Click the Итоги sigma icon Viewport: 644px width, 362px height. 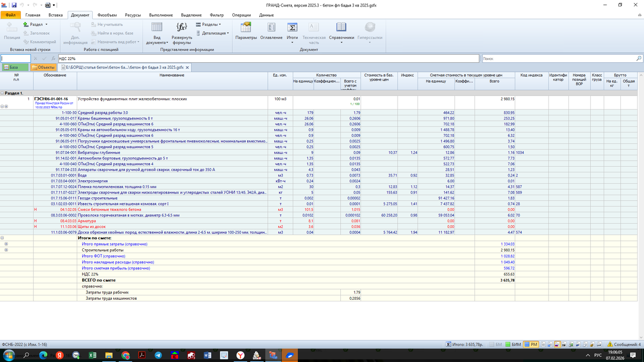[292, 27]
